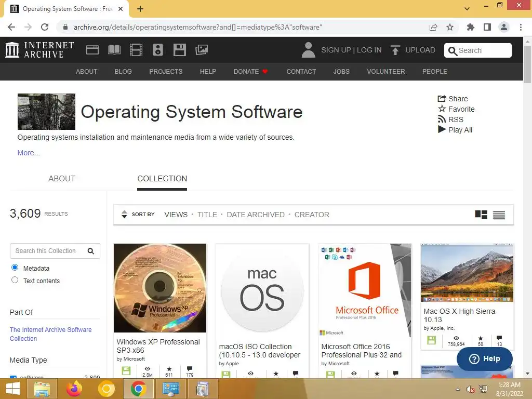Click Play All
This screenshot has height=399, width=532.
455,129
